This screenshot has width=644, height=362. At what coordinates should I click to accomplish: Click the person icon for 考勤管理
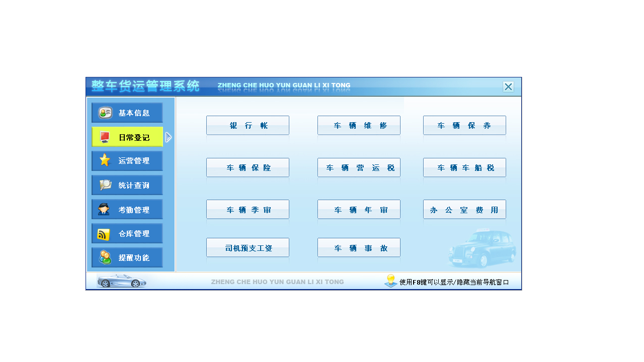pos(104,210)
